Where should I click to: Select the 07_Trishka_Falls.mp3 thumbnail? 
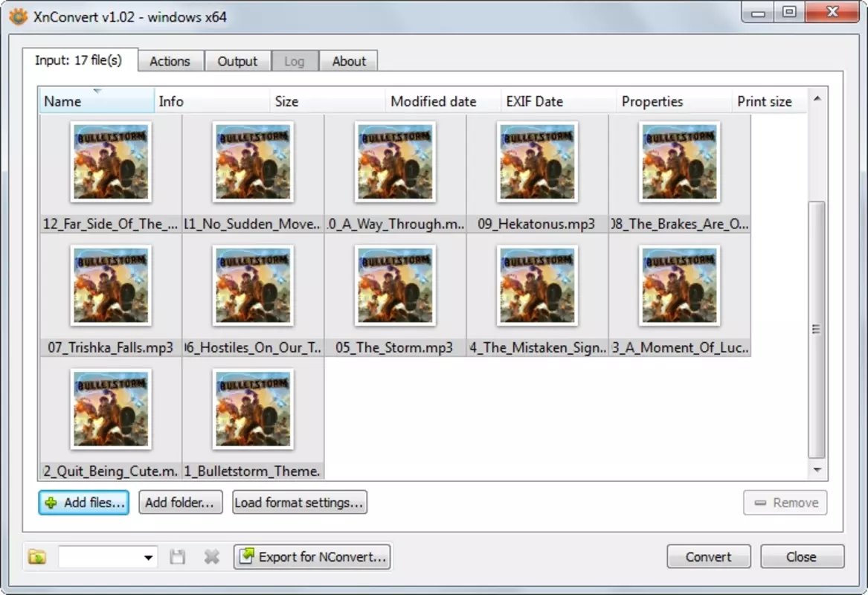111,286
